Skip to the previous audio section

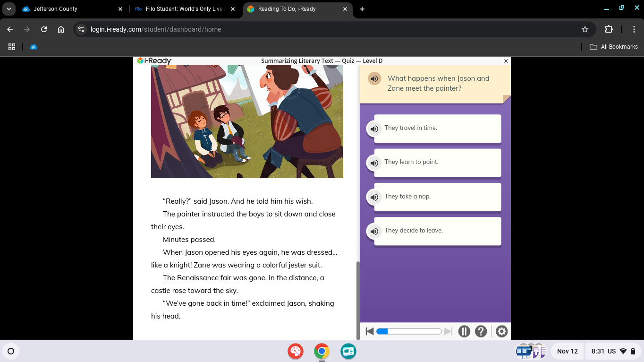[369, 331]
